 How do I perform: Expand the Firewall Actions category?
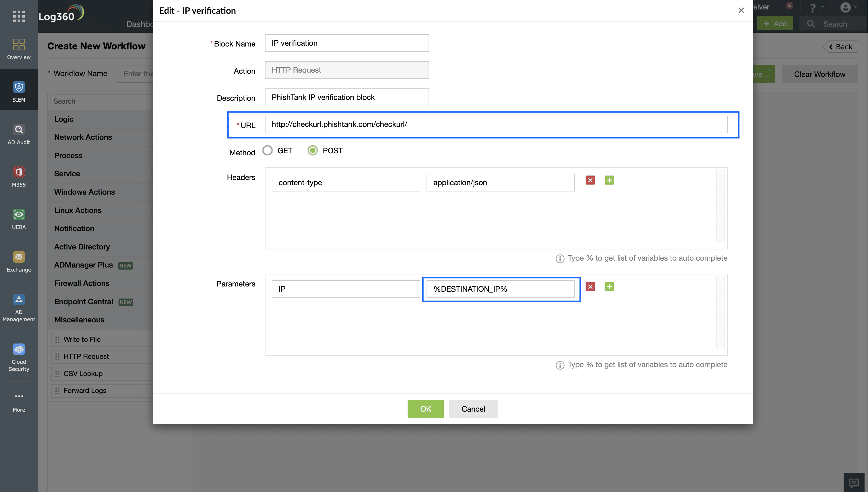tap(82, 283)
